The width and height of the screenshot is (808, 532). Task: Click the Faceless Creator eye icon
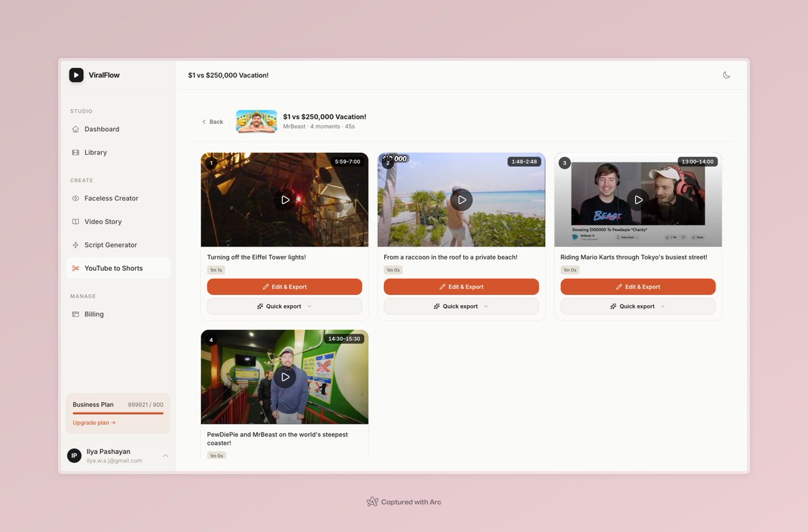pyautogui.click(x=75, y=198)
